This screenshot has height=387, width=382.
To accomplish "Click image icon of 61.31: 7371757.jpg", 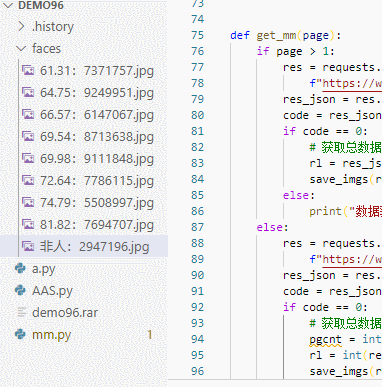I will (28, 70).
